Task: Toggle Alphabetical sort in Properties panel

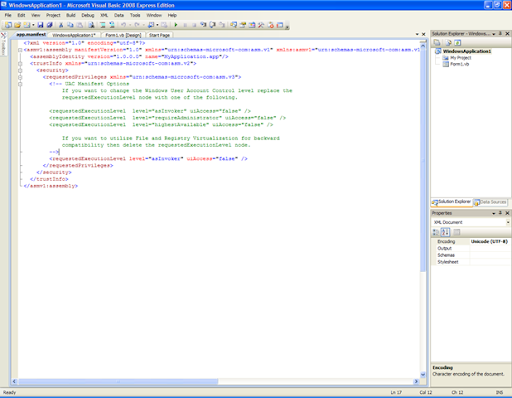Action: pos(445,232)
